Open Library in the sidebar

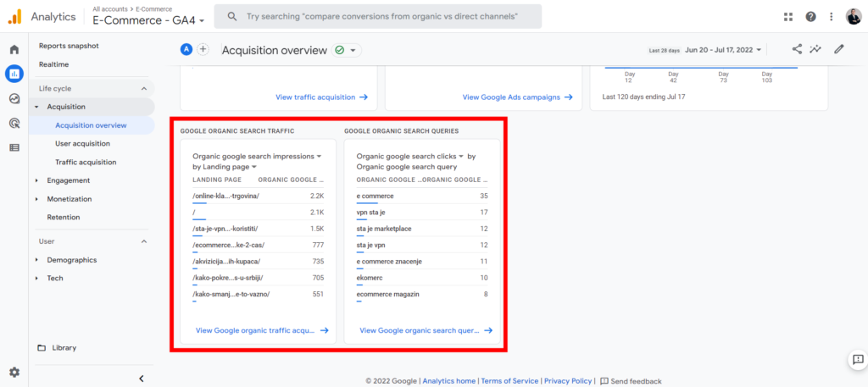pyautogui.click(x=64, y=348)
